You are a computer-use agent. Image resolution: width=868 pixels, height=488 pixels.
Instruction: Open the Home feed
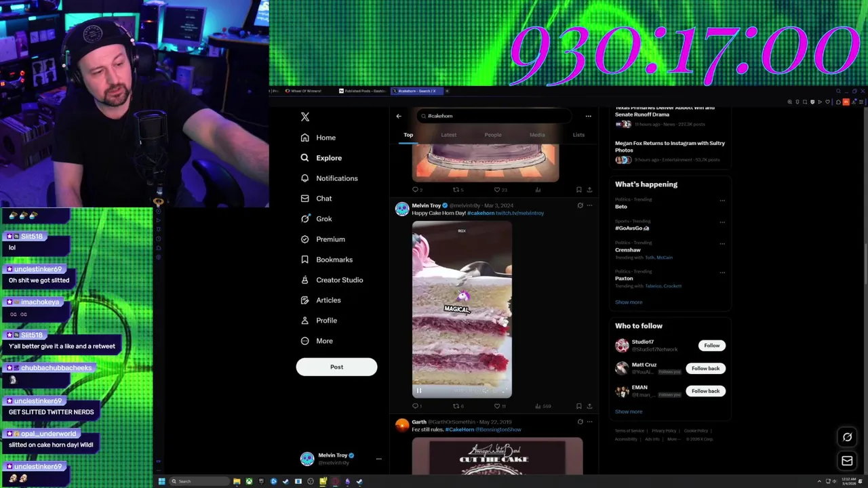(x=318, y=138)
